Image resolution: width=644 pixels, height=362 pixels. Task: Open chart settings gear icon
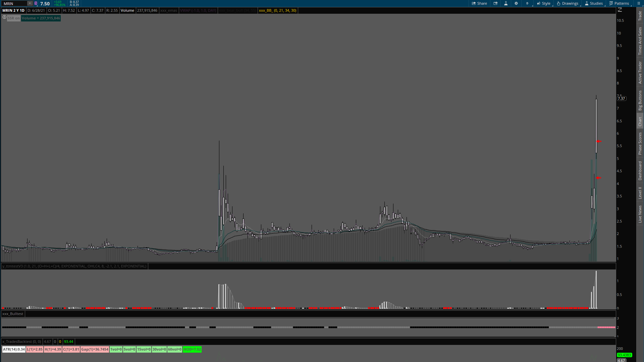516,3
